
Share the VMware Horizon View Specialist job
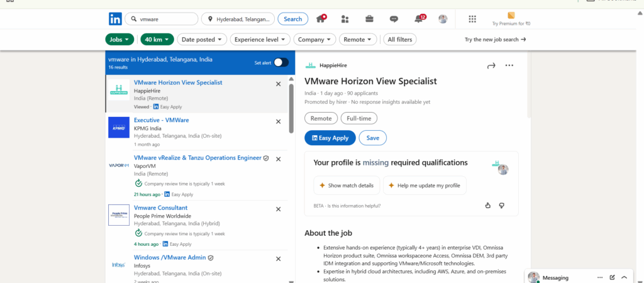point(491,65)
